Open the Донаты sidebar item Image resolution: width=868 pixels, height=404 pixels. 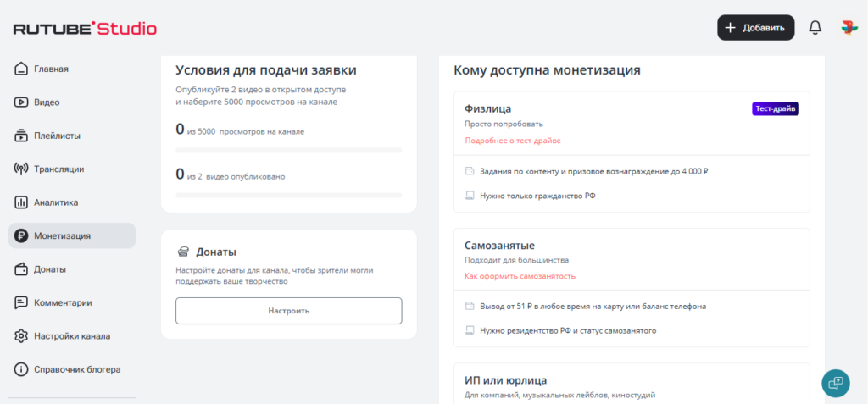(x=72, y=269)
